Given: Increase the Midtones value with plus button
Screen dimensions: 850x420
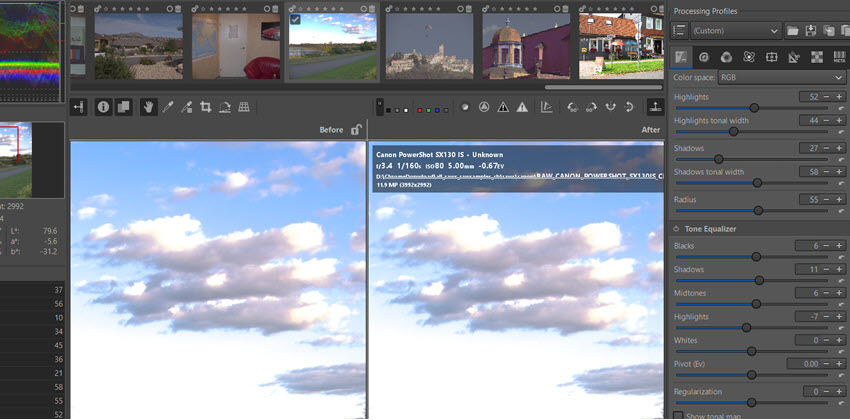Looking at the screenshot, I should [840, 293].
